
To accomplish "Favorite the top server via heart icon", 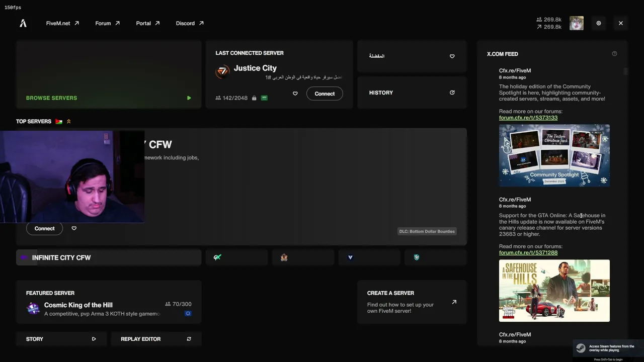I will coord(74,228).
